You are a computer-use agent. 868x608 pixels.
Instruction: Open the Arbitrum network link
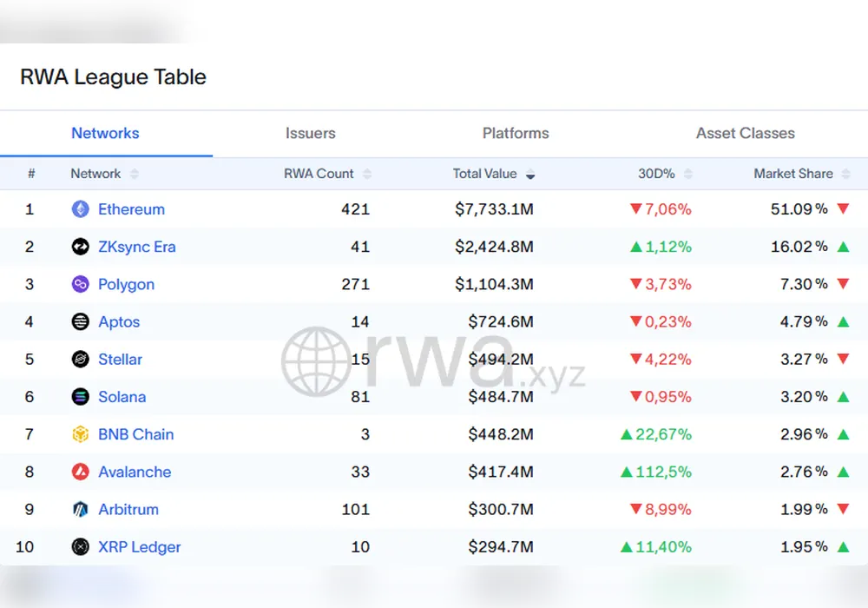[128, 510]
